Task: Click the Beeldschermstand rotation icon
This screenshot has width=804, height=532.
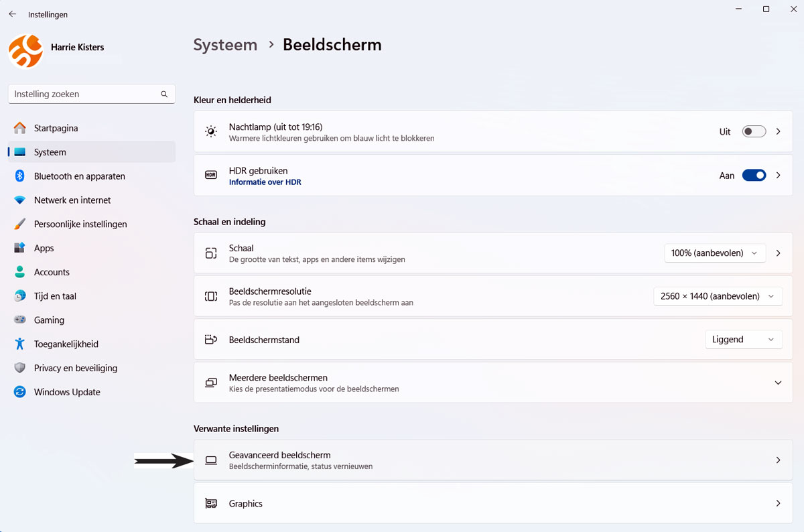Action: tap(210, 339)
